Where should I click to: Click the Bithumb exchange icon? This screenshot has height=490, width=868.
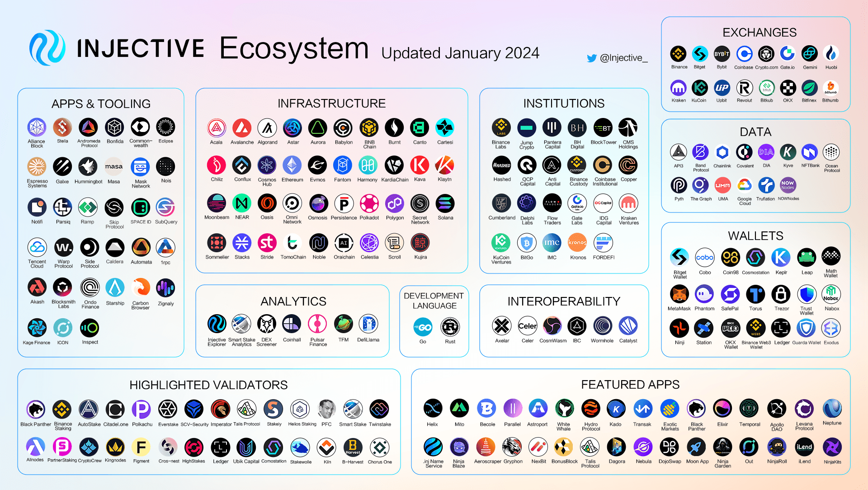pyautogui.click(x=830, y=88)
